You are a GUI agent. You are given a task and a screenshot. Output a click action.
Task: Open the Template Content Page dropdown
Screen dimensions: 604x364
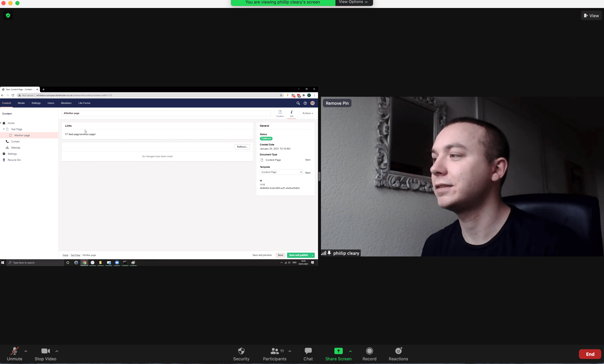point(281,172)
